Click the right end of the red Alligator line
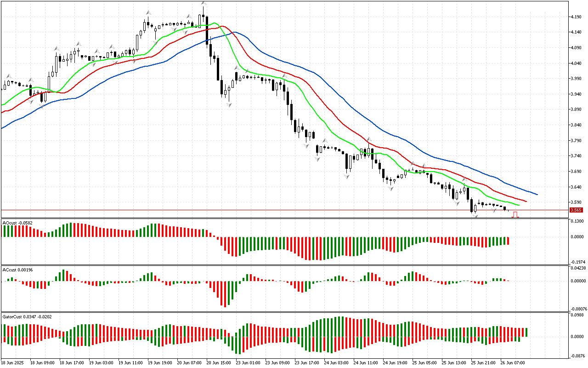Screen dimensions: 588x368 click(526, 201)
